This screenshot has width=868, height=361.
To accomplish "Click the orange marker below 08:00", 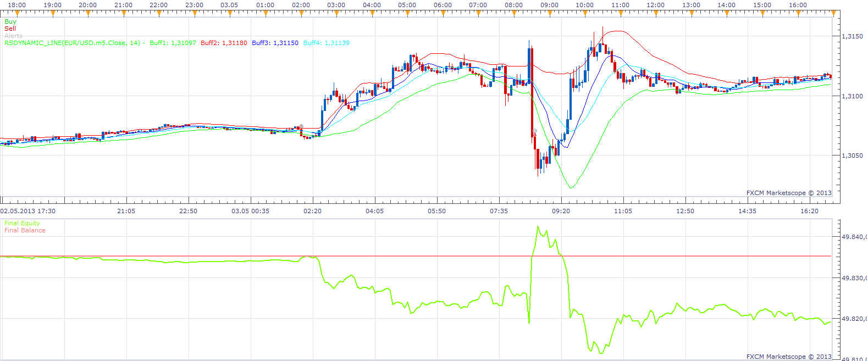I will tap(514, 13).
